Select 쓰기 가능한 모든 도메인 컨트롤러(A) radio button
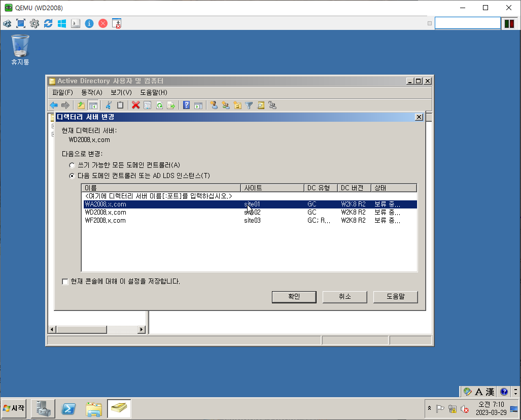Viewport: 521px width, 420px height. [72, 165]
